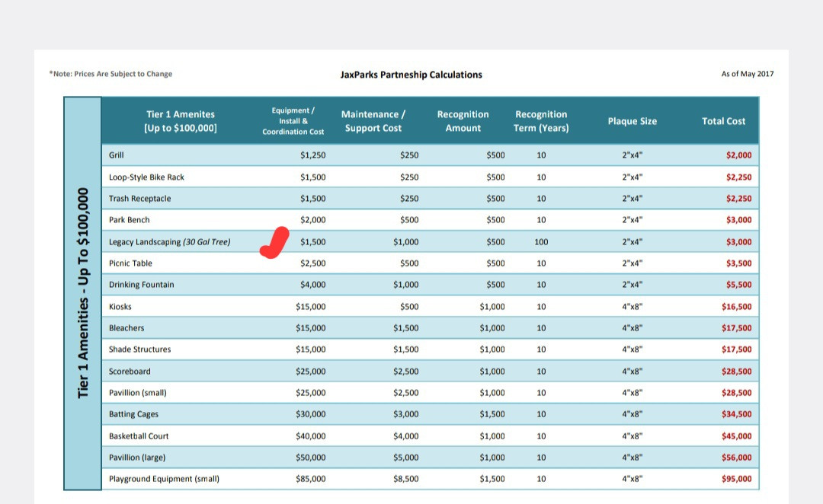Screen dimensions: 823x504
Task: Click the Tier 1 Amenites header cell
Action: (x=181, y=121)
